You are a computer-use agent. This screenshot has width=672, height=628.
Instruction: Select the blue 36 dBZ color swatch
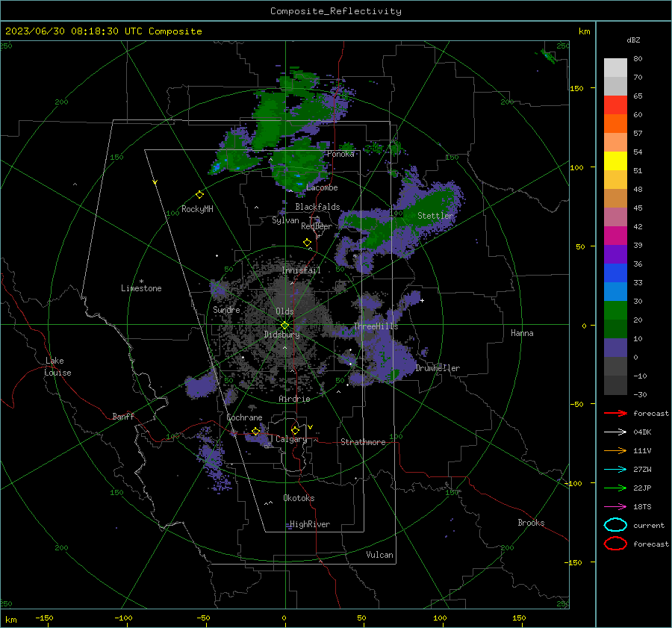[615, 273]
